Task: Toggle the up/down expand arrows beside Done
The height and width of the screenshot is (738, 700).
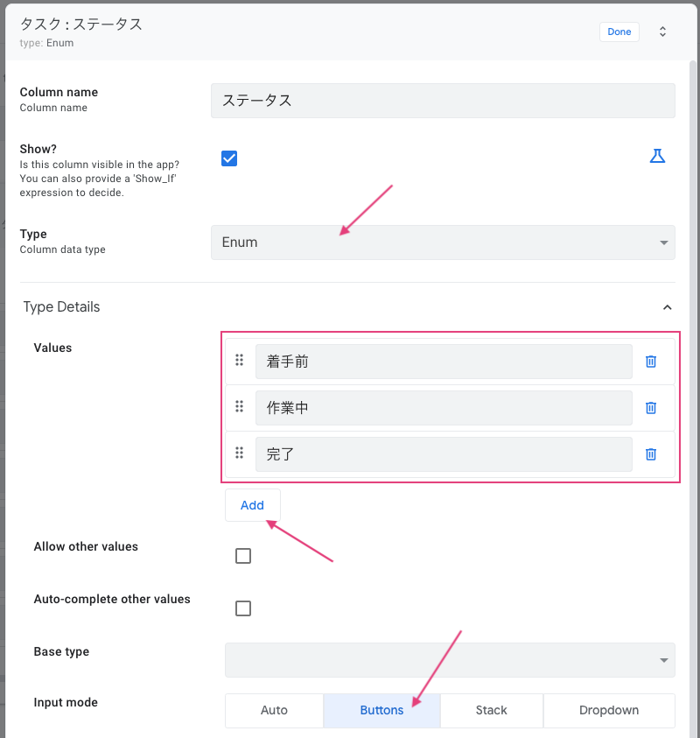Action: (662, 32)
